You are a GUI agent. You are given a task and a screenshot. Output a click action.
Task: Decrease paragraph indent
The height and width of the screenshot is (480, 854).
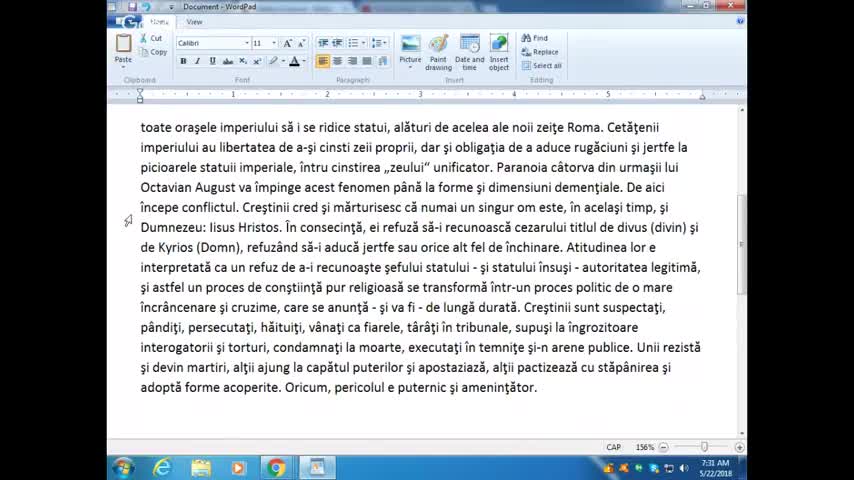323,43
